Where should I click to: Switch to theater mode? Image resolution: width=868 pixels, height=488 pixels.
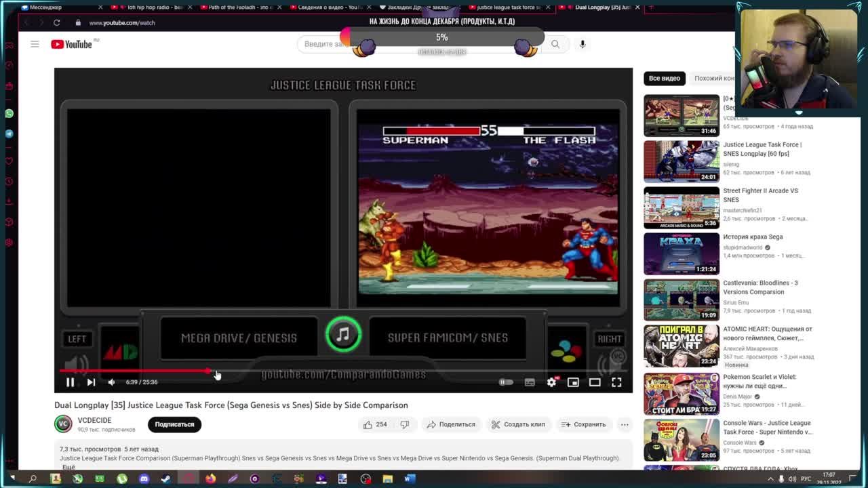pyautogui.click(x=595, y=382)
